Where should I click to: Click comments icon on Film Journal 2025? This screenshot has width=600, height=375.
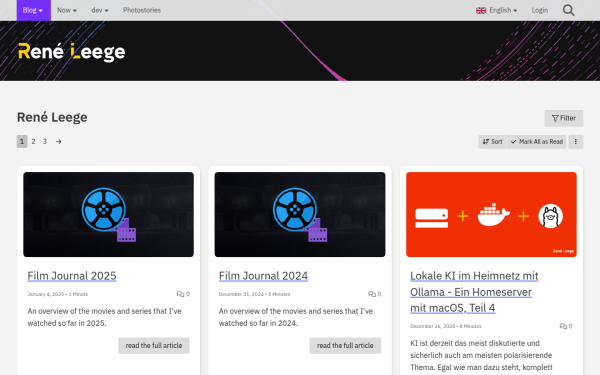180,294
